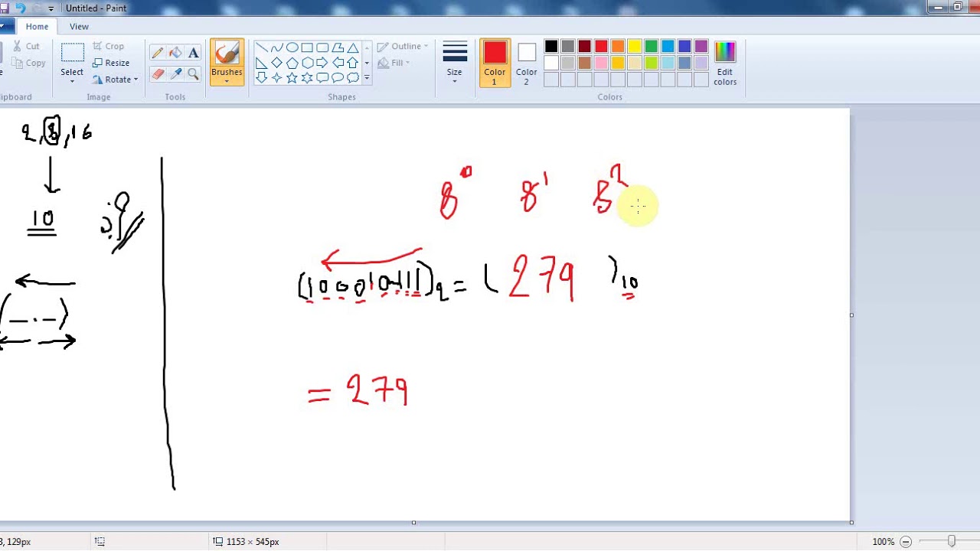Choose the Rectangle shape
The height and width of the screenshot is (551, 980).
pos(307,47)
